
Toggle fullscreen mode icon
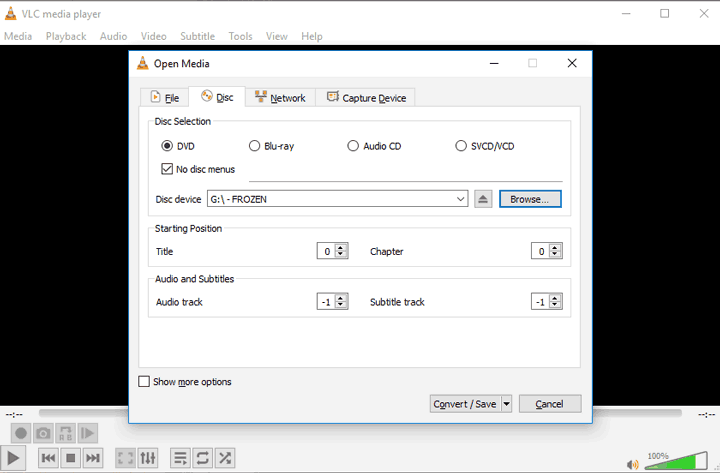[125, 458]
